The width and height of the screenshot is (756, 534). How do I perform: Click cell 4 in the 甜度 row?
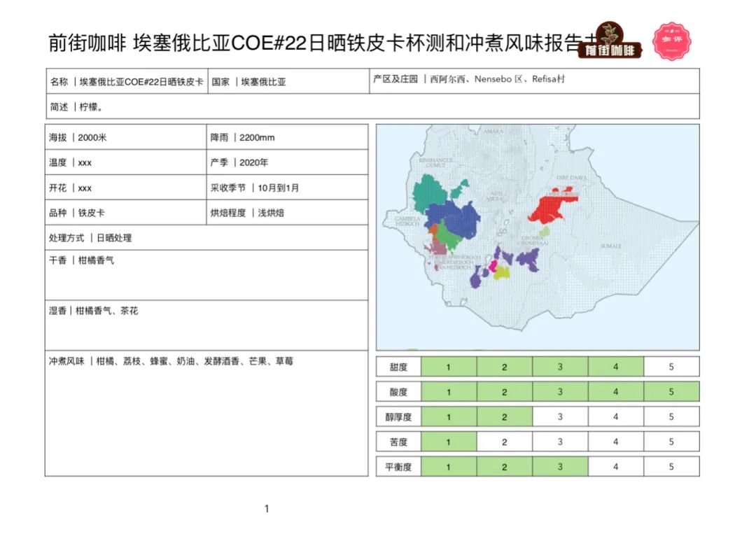coord(616,367)
